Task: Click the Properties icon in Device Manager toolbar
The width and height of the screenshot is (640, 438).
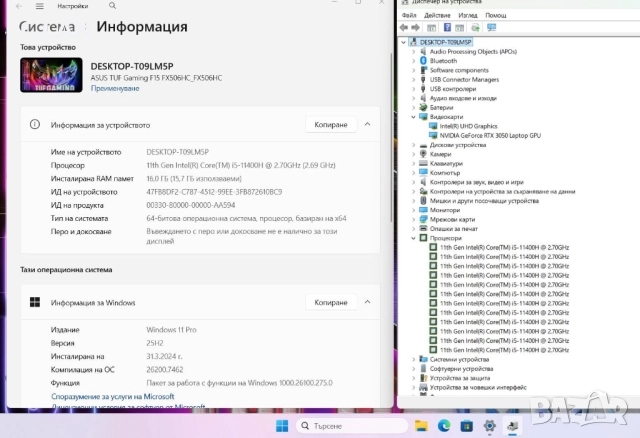Action: [x=447, y=28]
